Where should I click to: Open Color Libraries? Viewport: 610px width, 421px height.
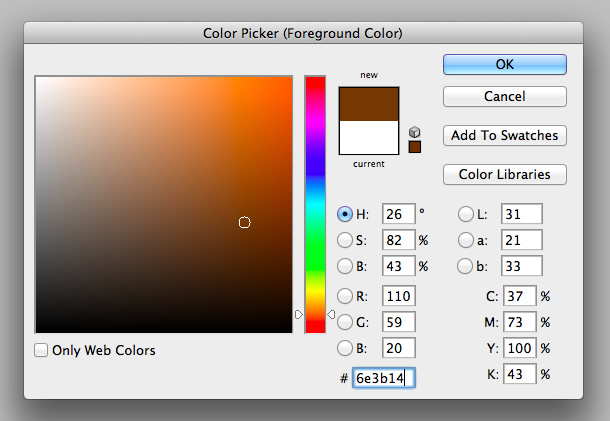point(505,174)
